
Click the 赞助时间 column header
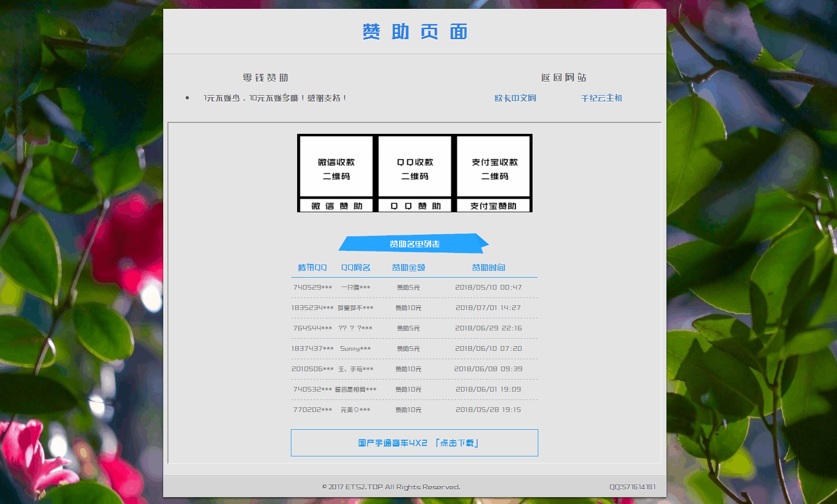(489, 267)
